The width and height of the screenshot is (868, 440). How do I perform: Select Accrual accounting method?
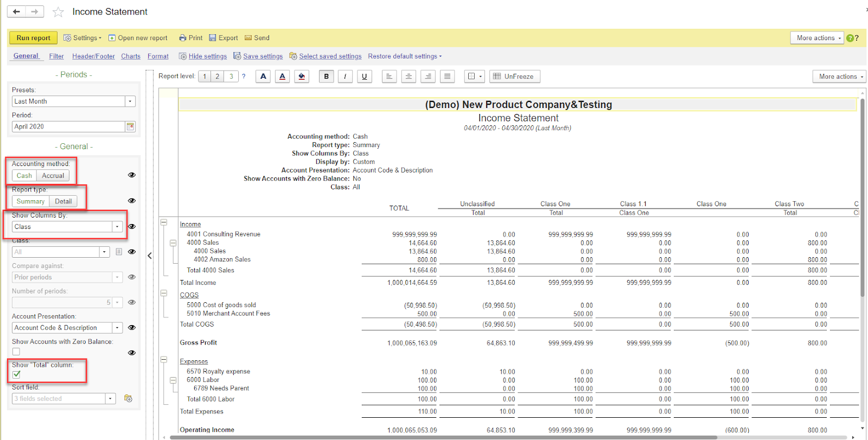tap(53, 176)
